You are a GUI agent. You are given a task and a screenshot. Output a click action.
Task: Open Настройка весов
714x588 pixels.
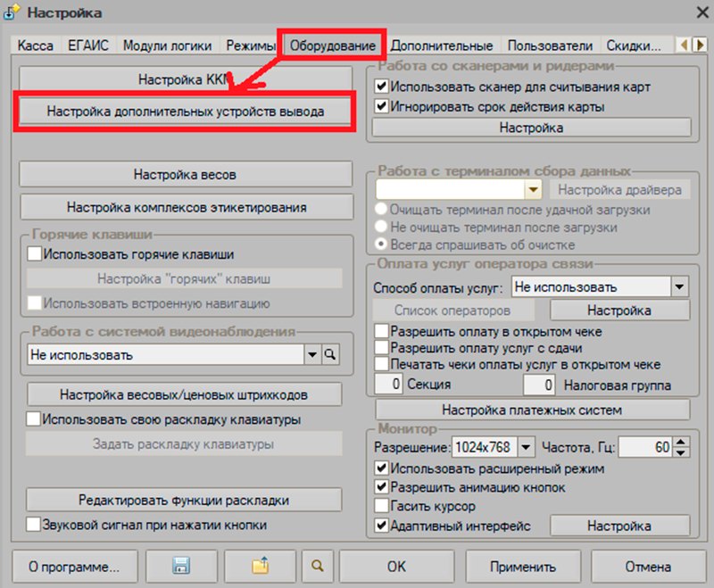pyautogui.click(x=186, y=174)
